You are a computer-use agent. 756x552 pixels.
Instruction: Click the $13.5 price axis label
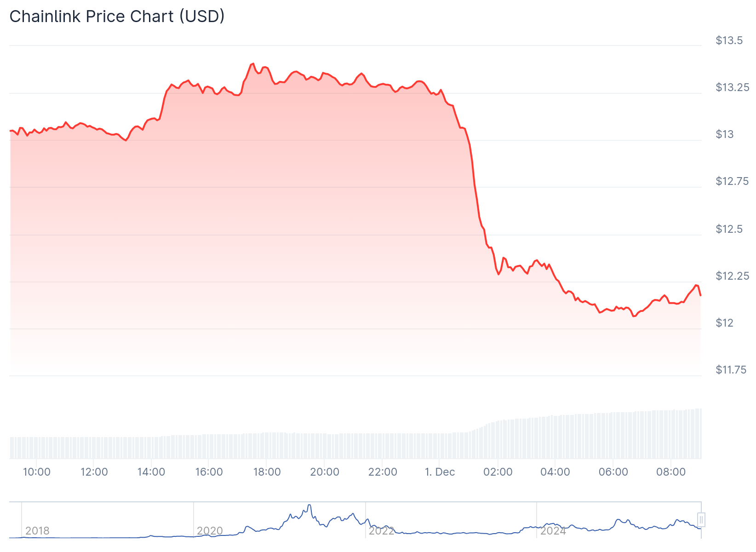point(729,40)
